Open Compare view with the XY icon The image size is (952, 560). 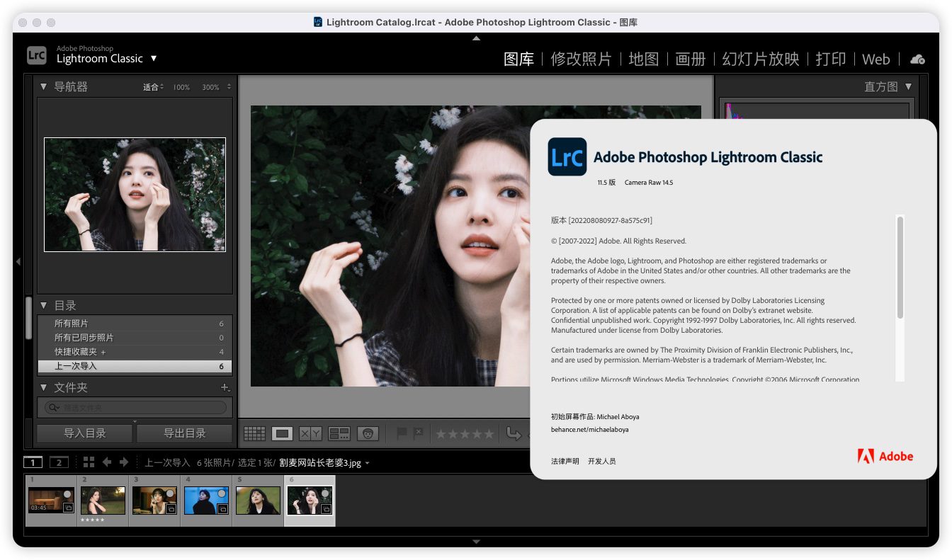(x=310, y=433)
